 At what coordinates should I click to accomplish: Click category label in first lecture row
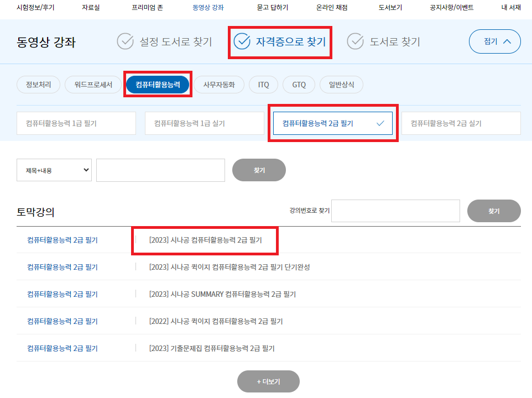pyautogui.click(x=62, y=240)
